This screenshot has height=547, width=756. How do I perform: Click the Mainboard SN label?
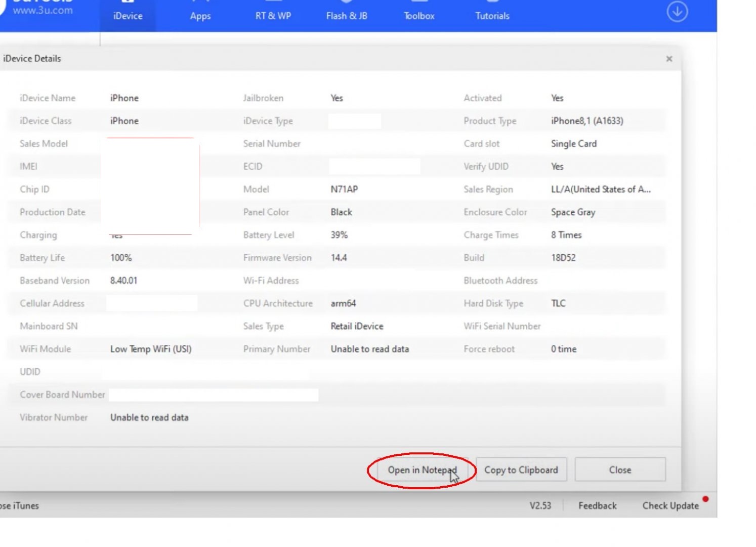pyautogui.click(x=49, y=326)
